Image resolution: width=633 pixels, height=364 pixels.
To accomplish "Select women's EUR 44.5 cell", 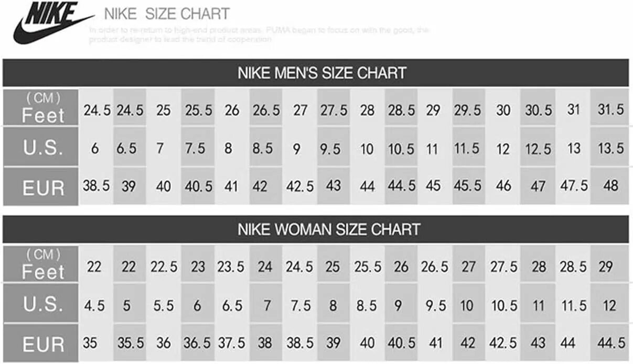I will pos(610,343).
